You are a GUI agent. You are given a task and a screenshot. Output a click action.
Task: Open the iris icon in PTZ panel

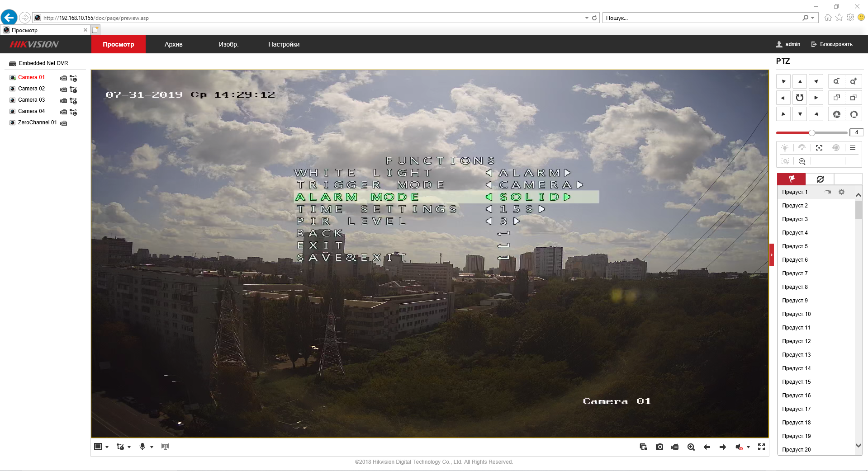(837, 114)
